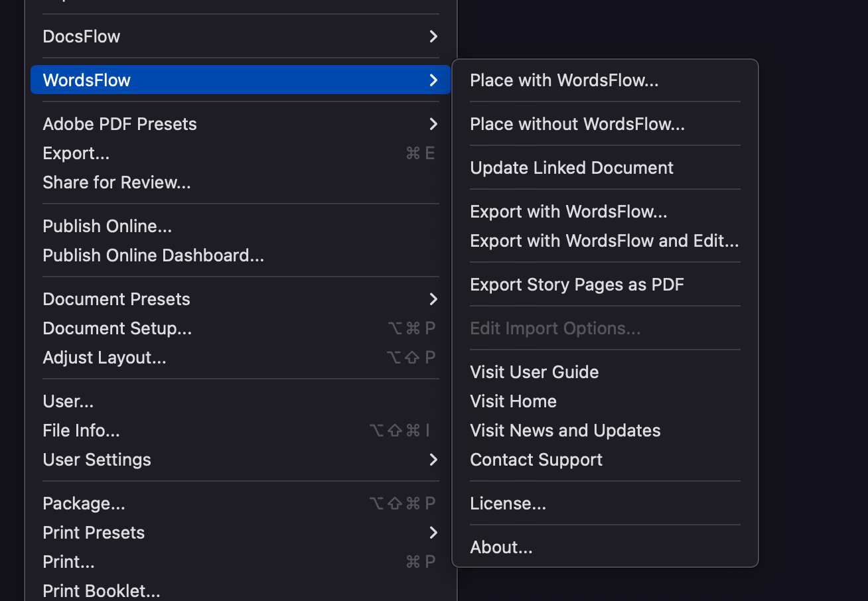Select Export with WordsFlow
The height and width of the screenshot is (601, 868).
[x=568, y=211]
